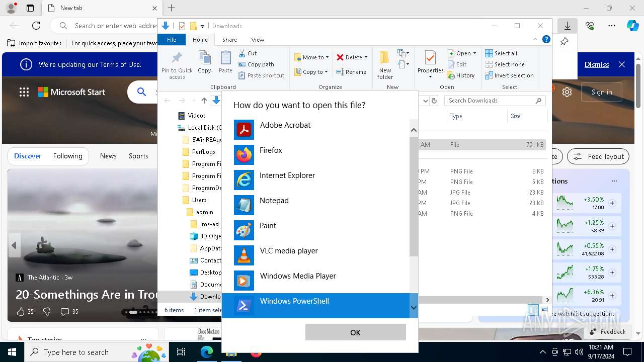Viewport: 644px width, 362px height.
Task: Open the Sports feed tab
Action: pyautogui.click(x=138, y=156)
